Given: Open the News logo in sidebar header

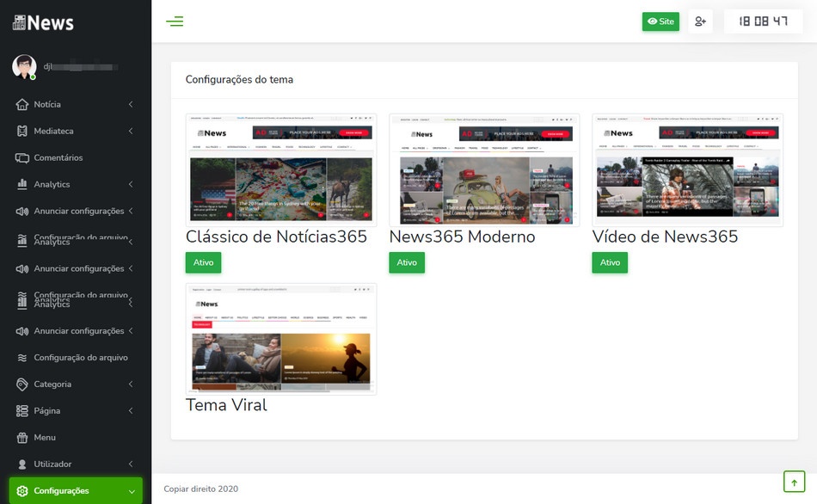Looking at the screenshot, I should click(41, 22).
